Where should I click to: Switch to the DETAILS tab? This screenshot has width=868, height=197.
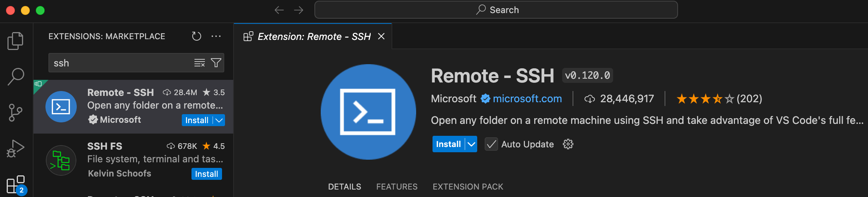[345, 187]
